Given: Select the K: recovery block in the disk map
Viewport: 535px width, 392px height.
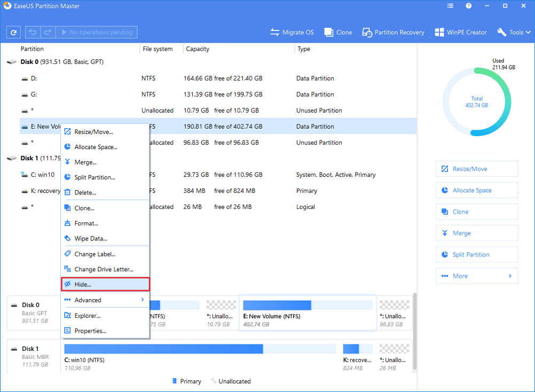Looking at the screenshot, I should click(358, 357).
